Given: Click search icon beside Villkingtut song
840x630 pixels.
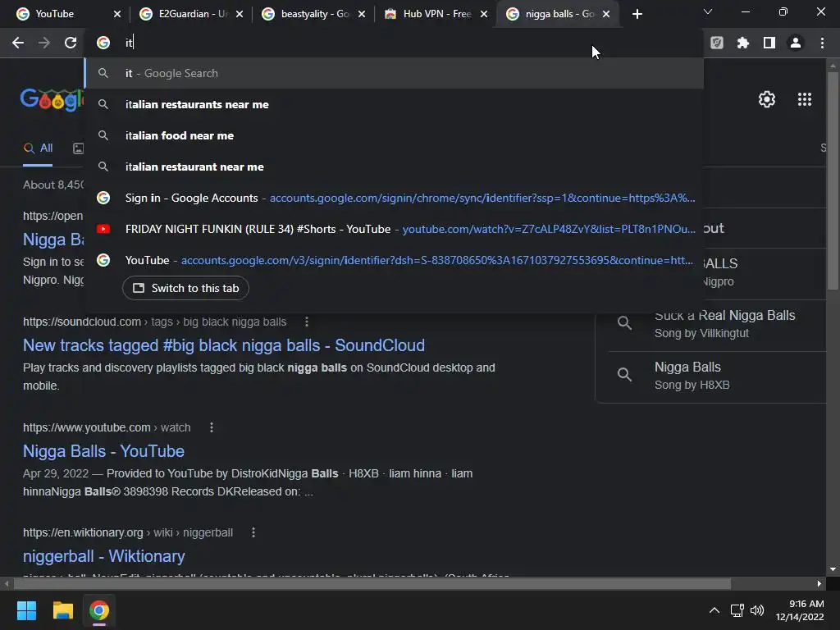Looking at the screenshot, I should [x=624, y=322].
